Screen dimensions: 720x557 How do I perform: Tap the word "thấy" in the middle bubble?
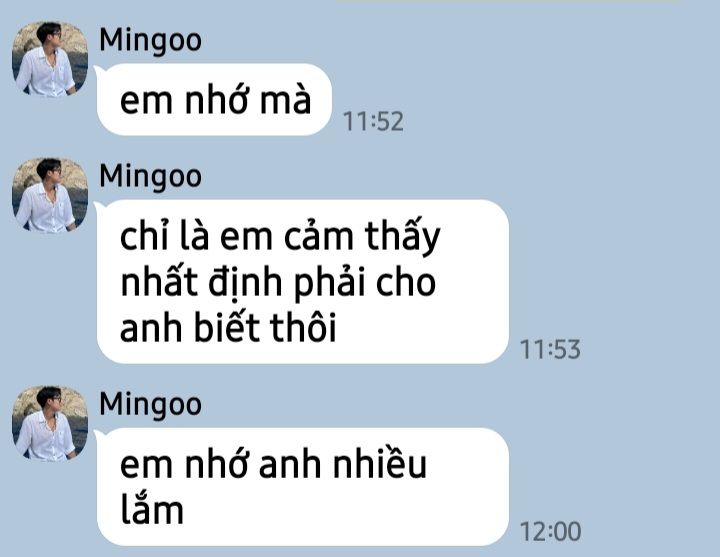pos(403,239)
